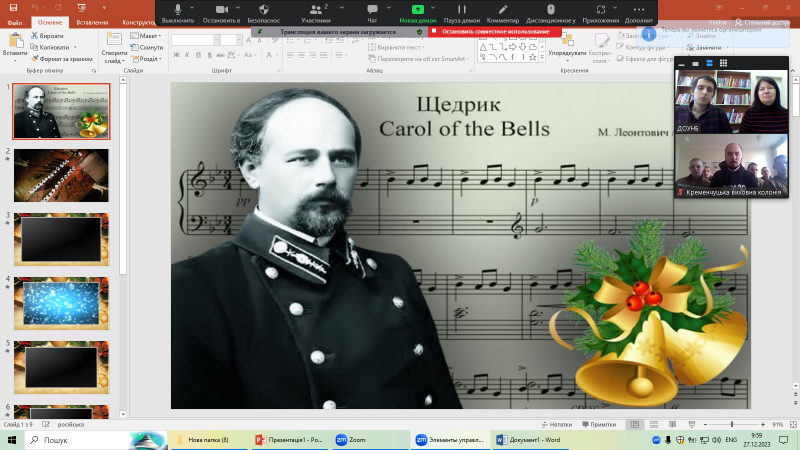Apply text shadow (S) formatting
This screenshot has width=800, height=450.
pyautogui.click(x=209, y=55)
